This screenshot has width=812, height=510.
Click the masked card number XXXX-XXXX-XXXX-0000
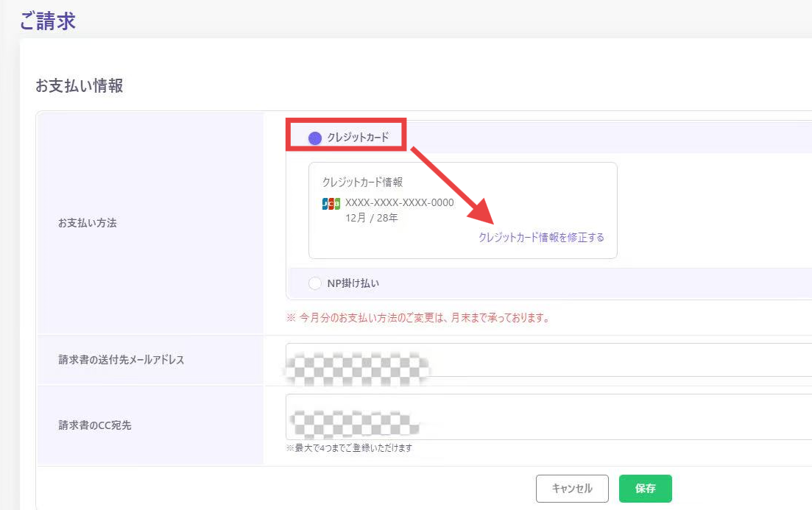(x=400, y=203)
